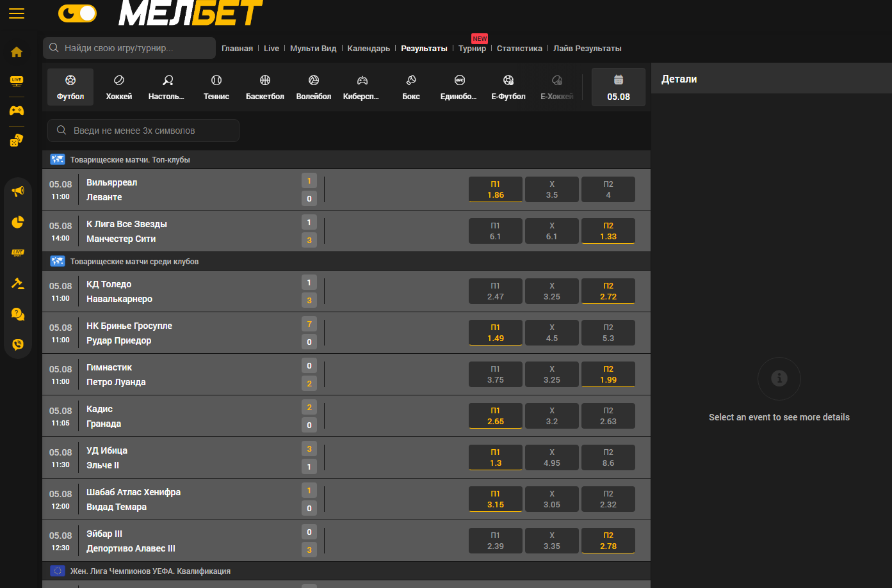The image size is (892, 588).
Task: Click П1 1.49 odds for НК Бринье Гросупле
Action: (496, 333)
